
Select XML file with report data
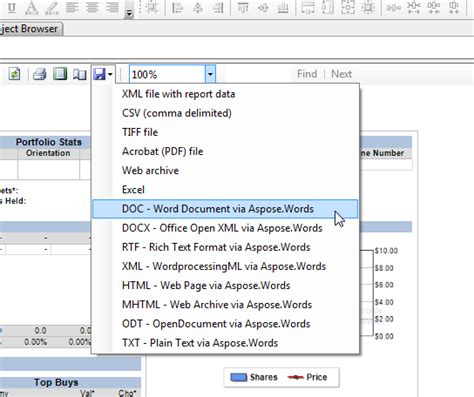pyautogui.click(x=225, y=94)
